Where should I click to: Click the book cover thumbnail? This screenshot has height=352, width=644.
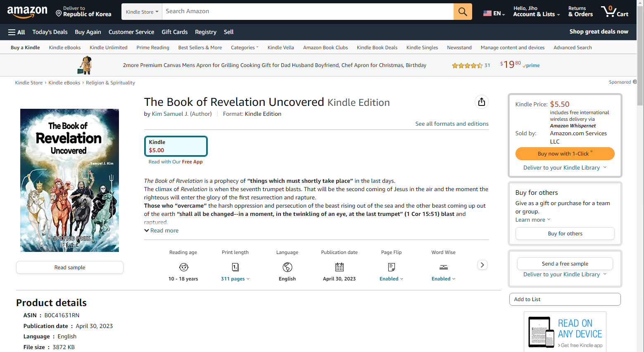tap(70, 180)
